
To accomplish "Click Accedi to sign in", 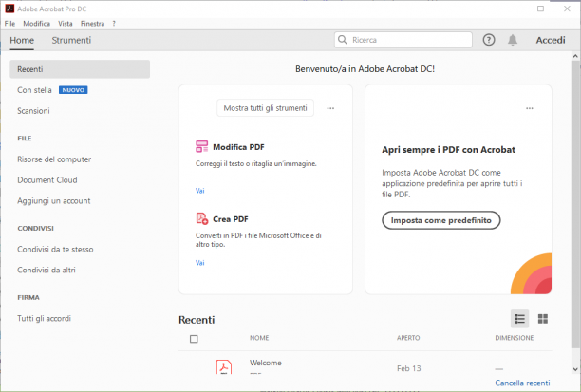I will click(x=551, y=40).
